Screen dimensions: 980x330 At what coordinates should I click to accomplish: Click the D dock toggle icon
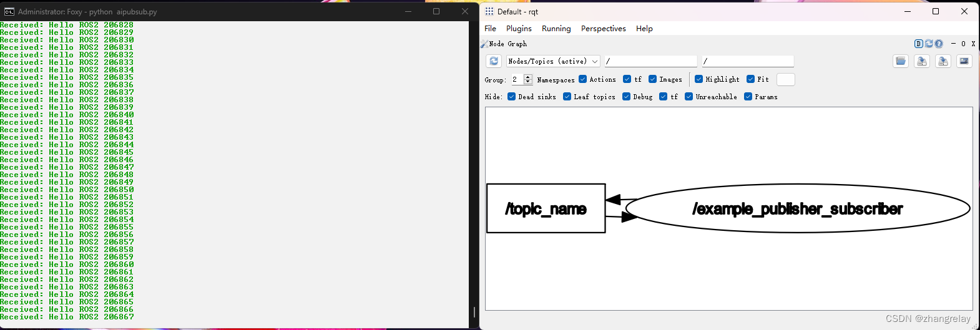[x=919, y=44]
